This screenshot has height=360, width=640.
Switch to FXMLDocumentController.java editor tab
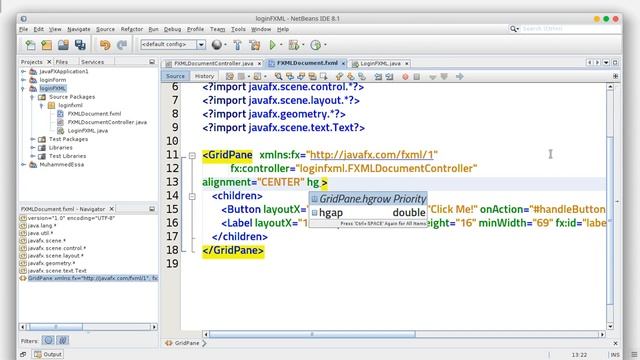tap(213, 63)
